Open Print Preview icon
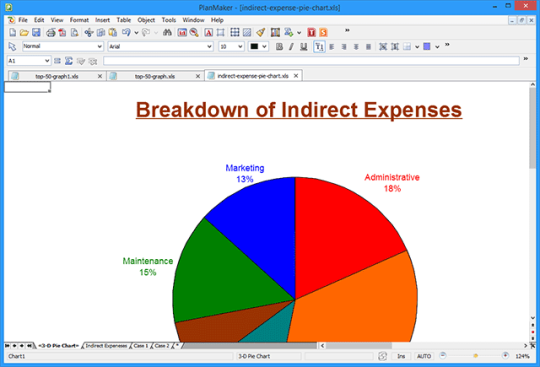This screenshot has height=367, width=540. tap(74, 32)
